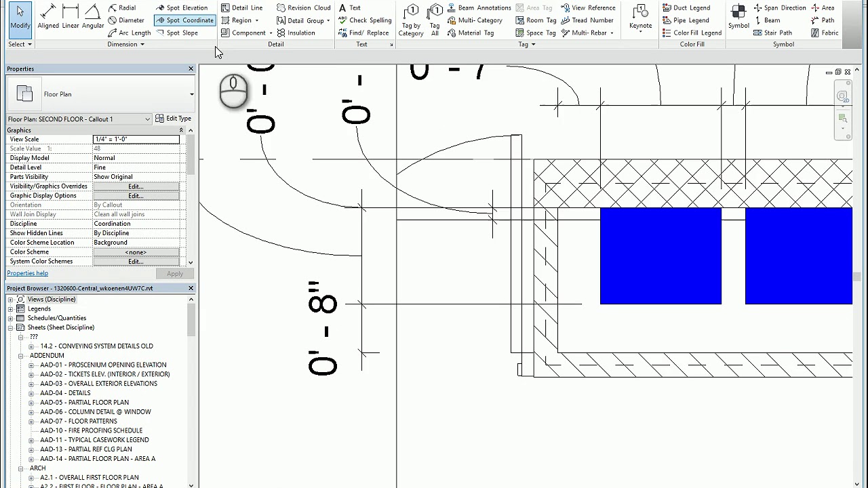Add a Revision Cloud
The height and width of the screenshot is (488, 868).
tap(303, 8)
